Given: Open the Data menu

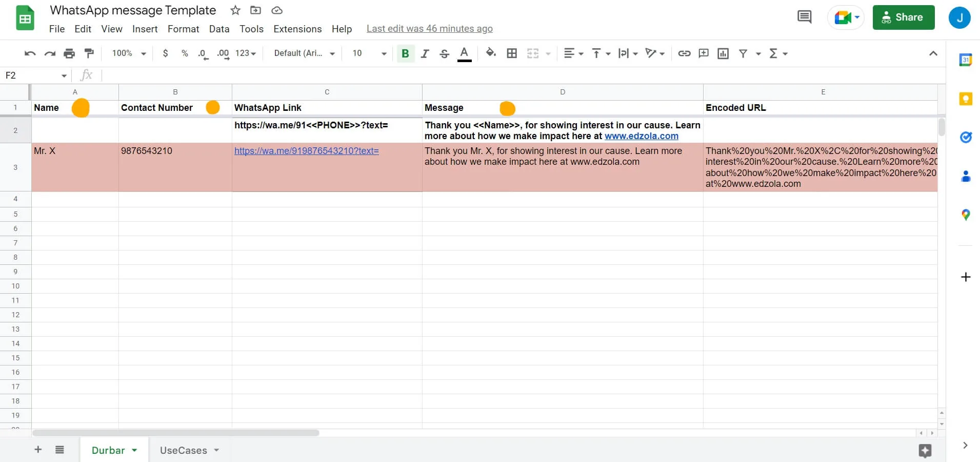Looking at the screenshot, I should coord(219,29).
